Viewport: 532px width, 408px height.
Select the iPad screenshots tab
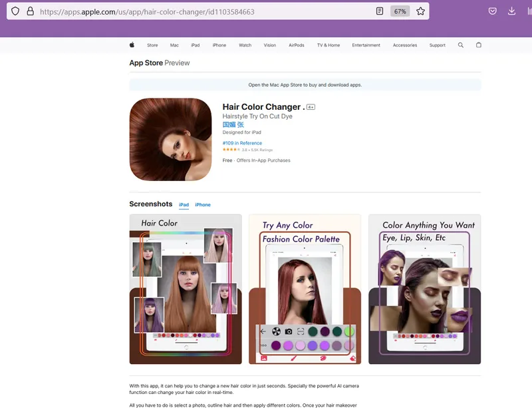coord(184,205)
